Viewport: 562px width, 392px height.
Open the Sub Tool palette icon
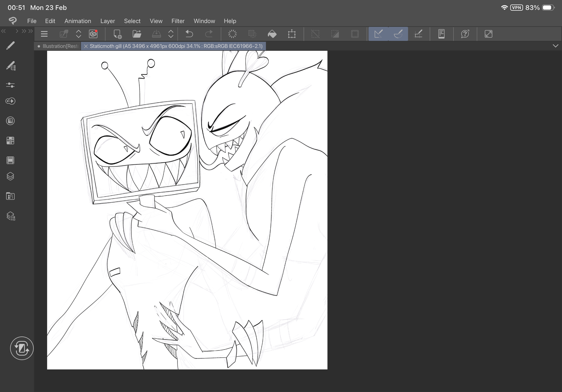11,66
